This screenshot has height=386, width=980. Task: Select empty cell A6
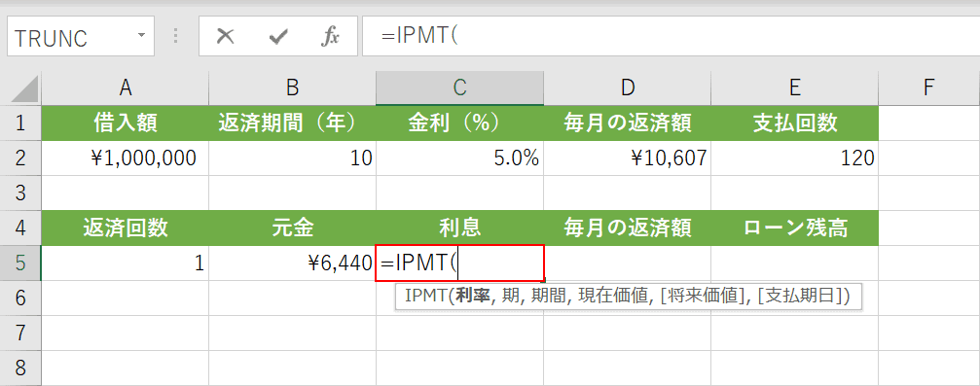(x=125, y=298)
